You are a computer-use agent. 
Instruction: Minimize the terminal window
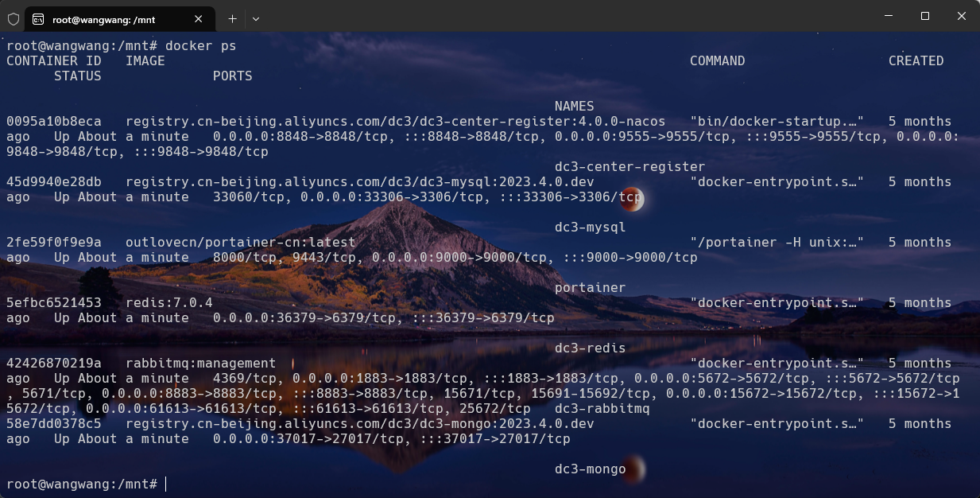888,17
